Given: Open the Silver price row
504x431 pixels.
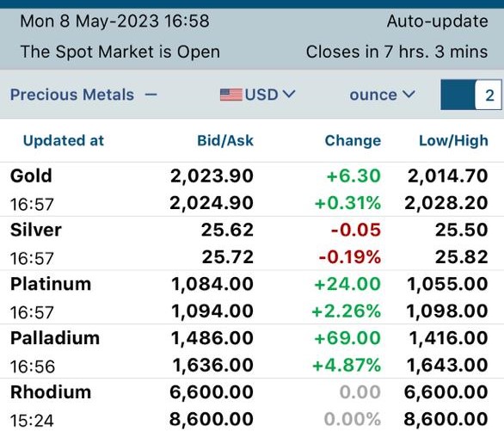Looking at the screenshot, I should click(x=252, y=243).
